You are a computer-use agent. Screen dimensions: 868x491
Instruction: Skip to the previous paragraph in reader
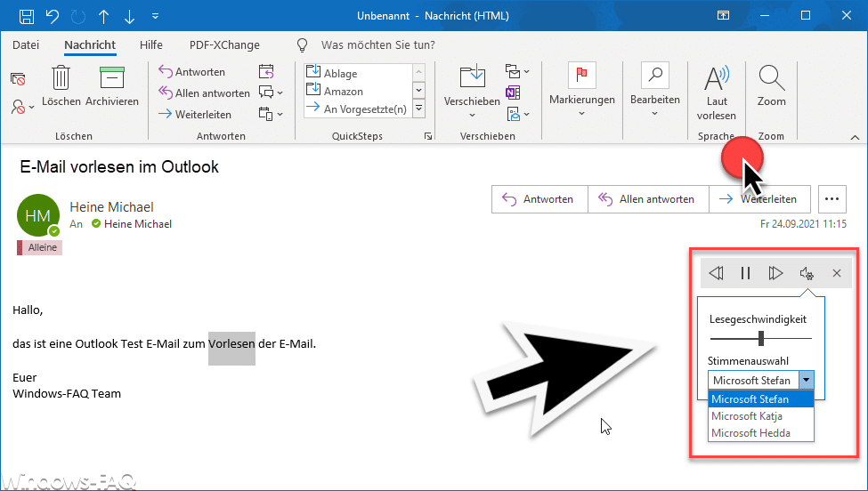pyautogui.click(x=716, y=273)
